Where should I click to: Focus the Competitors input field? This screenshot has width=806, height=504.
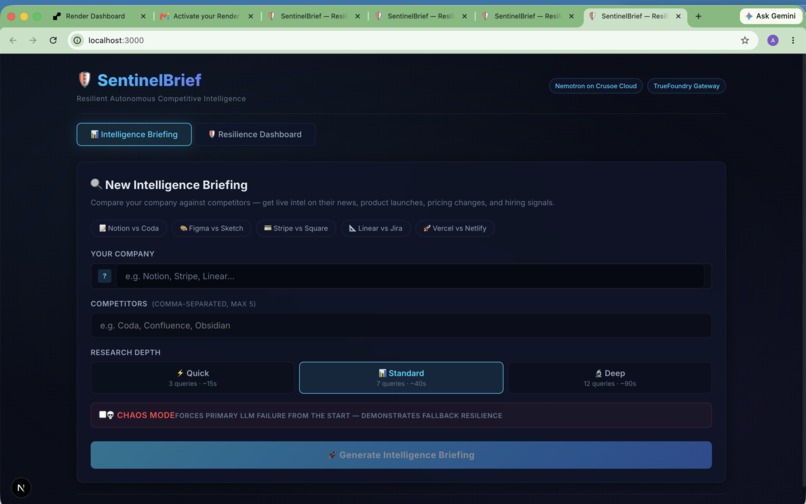click(401, 325)
